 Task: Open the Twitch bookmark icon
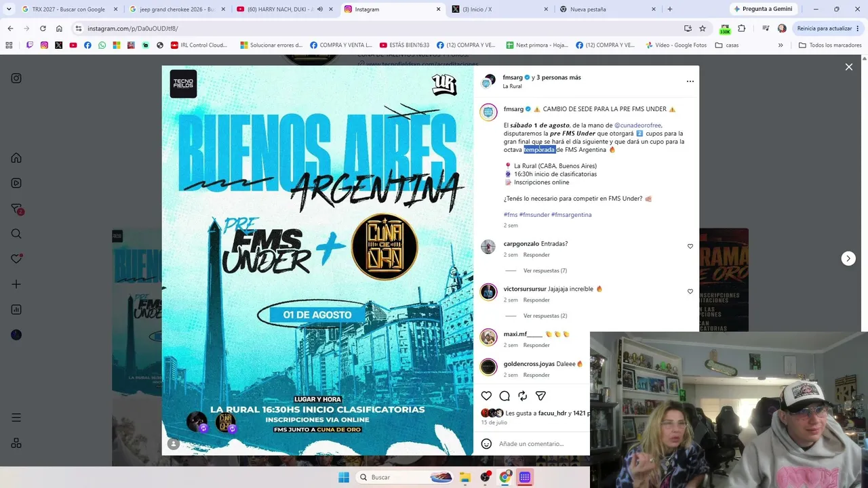point(30,45)
